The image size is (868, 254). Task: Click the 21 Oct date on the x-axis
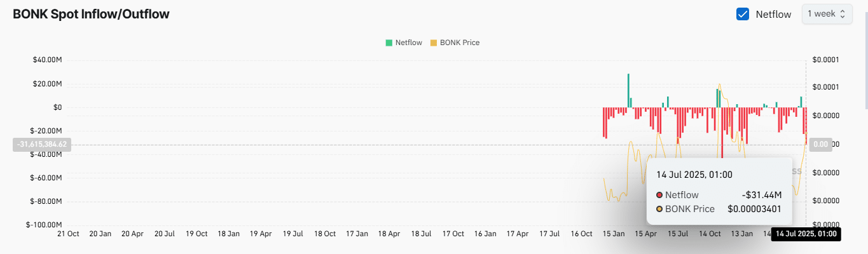pyautogui.click(x=68, y=234)
